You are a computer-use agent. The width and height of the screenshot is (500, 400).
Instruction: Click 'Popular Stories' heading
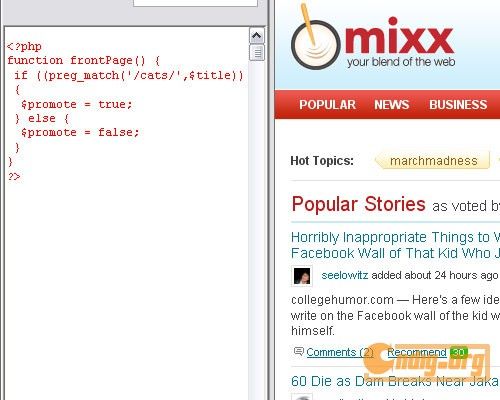[358, 204]
